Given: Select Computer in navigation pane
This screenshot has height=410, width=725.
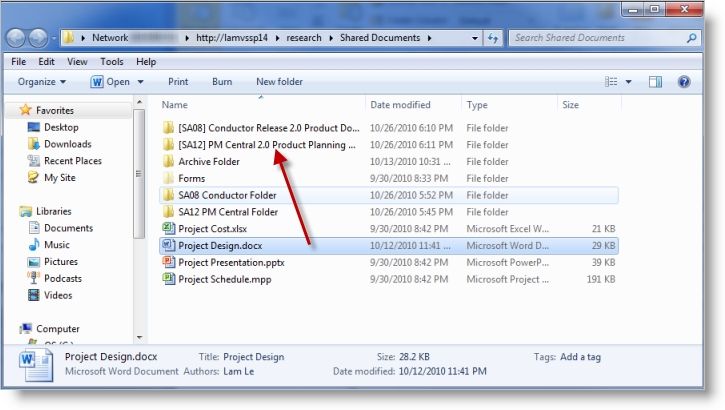Looking at the screenshot, I should click(x=58, y=329).
